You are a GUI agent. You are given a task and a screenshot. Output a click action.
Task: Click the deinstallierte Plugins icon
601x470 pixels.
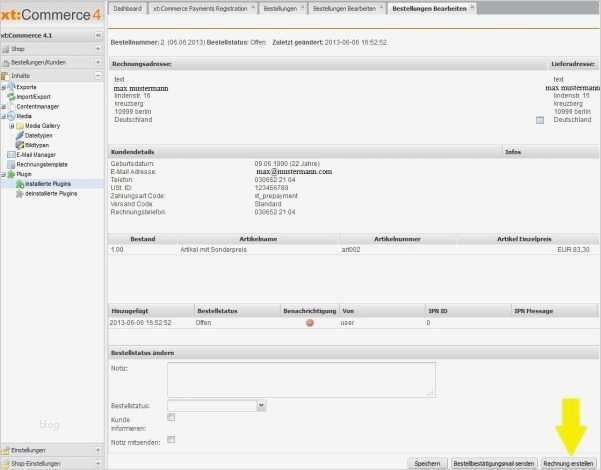(20, 194)
